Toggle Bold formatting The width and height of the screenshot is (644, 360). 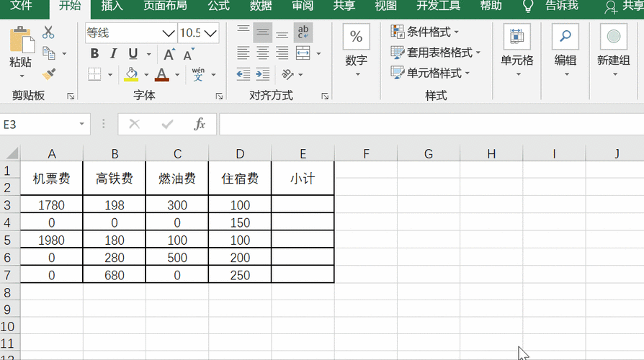point(94,54)
